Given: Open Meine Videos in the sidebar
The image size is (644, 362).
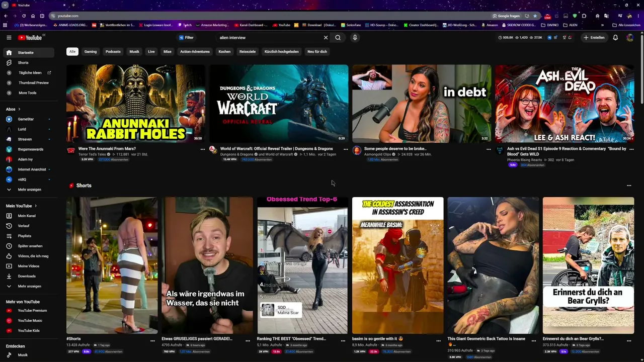Looking at the screenshot, I should 29,266.
